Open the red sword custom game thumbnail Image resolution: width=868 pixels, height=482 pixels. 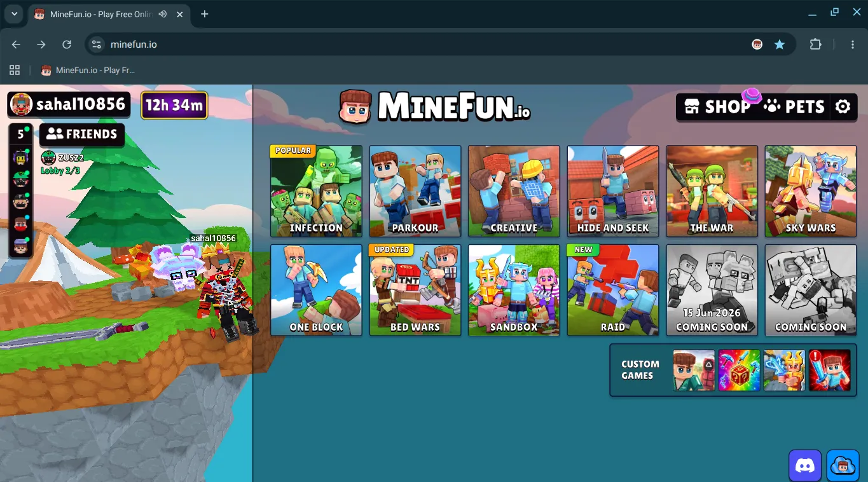pyautogui.click(x=830, y=370)
